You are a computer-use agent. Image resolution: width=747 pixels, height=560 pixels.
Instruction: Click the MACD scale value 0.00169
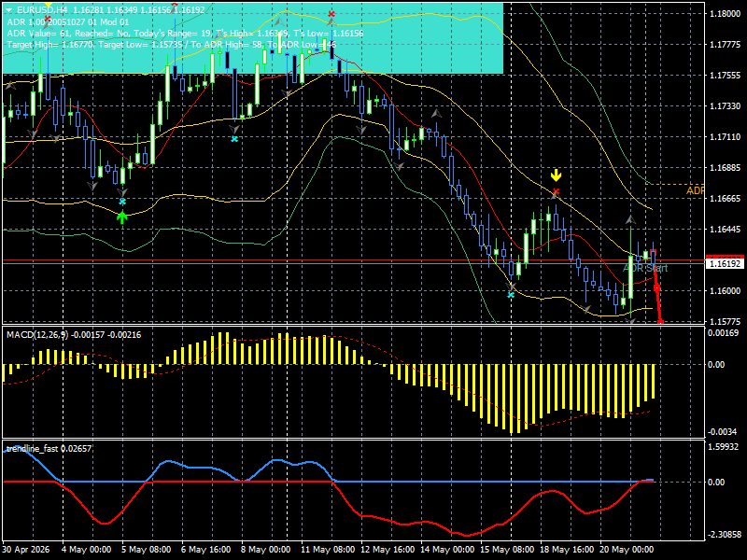point(723,333)
